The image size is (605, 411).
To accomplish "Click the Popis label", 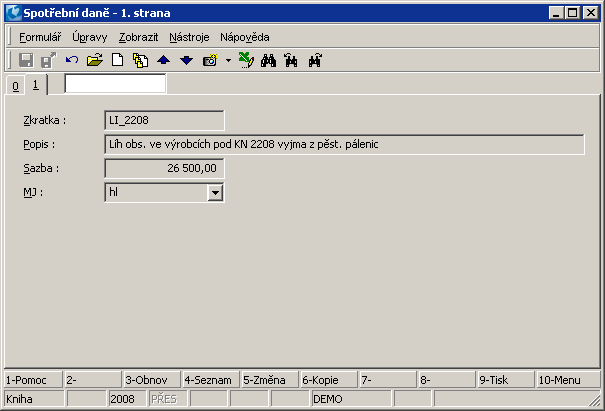I will pos(39,145).
